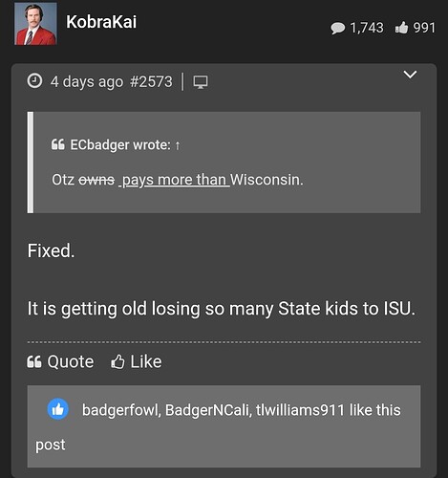Open BadgerNCali's profile from likes list
This screenshot has height=478, width=448.
pyautogui.click(x=208, y=410)
